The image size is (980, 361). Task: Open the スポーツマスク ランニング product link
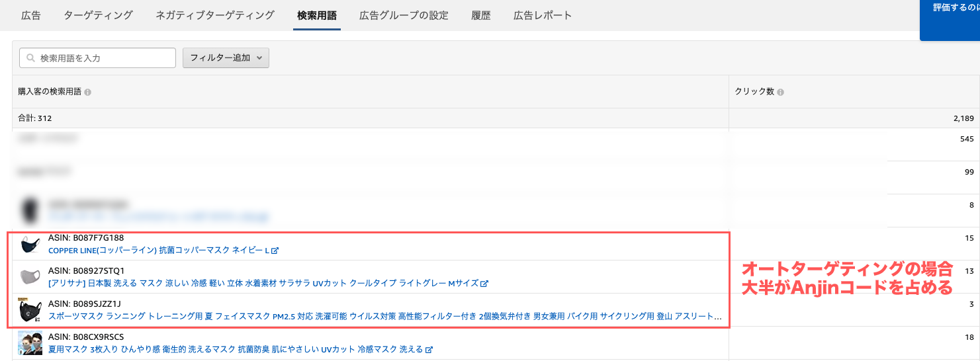click(385, 317)
